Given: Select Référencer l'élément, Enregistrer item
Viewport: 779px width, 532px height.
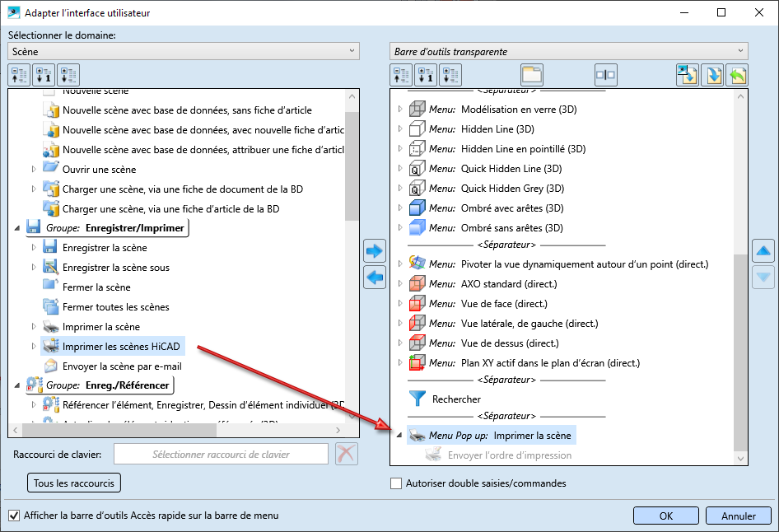Looking at the screenshot, I should tap(203, 405).
